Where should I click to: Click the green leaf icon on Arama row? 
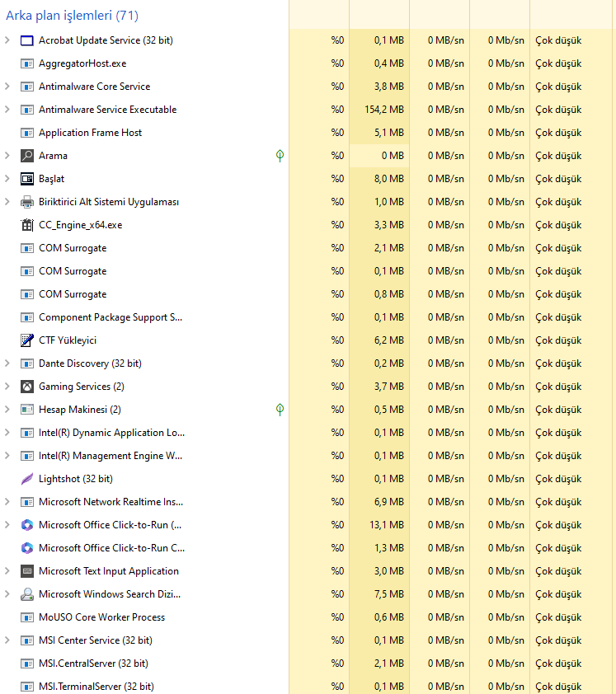280,155
